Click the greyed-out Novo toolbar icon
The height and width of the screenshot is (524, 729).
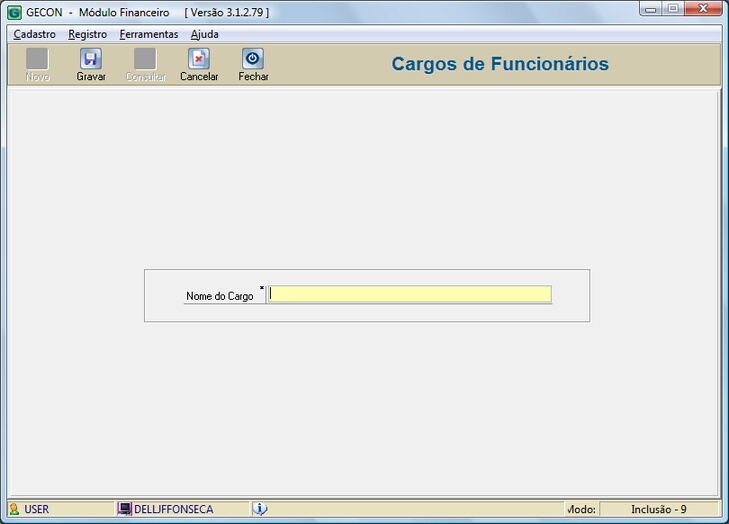coord(37,59)
